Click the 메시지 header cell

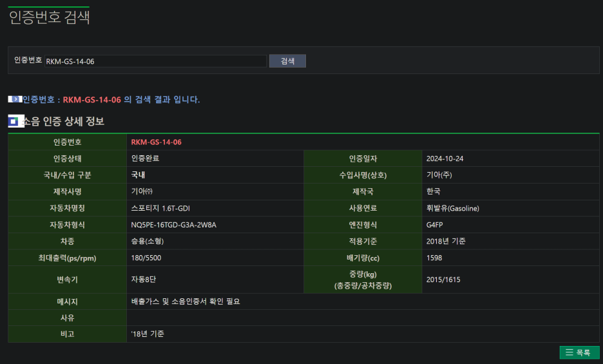tap(67, 302)
